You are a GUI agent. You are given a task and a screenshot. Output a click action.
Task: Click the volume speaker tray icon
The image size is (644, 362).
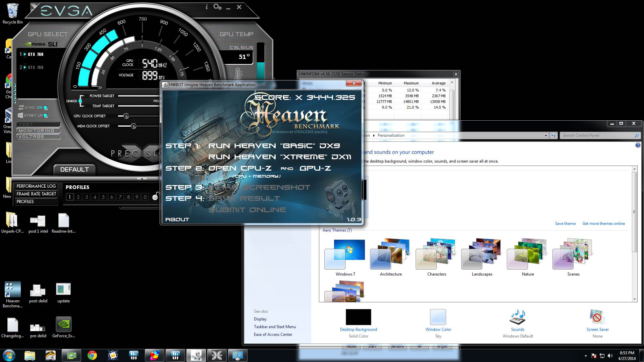[x=610, y=356]
